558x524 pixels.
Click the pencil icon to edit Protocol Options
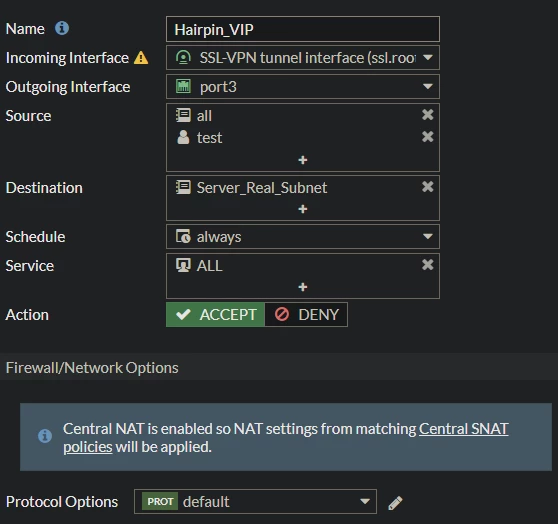pos(395,503)
